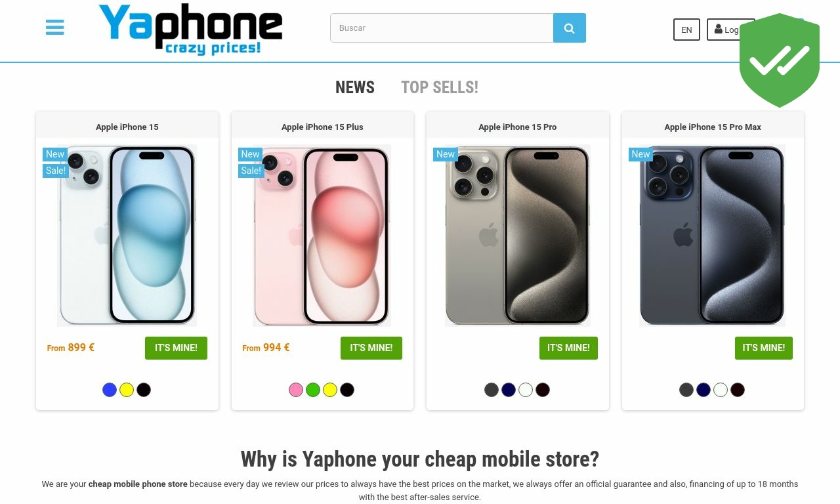The image size is (840, 504).
Task: Click the New badge on iPhone 15 Pro Max
Action: click(640, 154)
